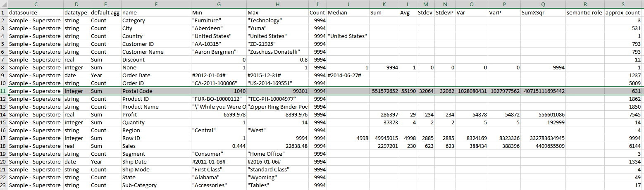The image size is (644, 190).
Task: Select the 'Row ID' name cell
Action: 156,138
